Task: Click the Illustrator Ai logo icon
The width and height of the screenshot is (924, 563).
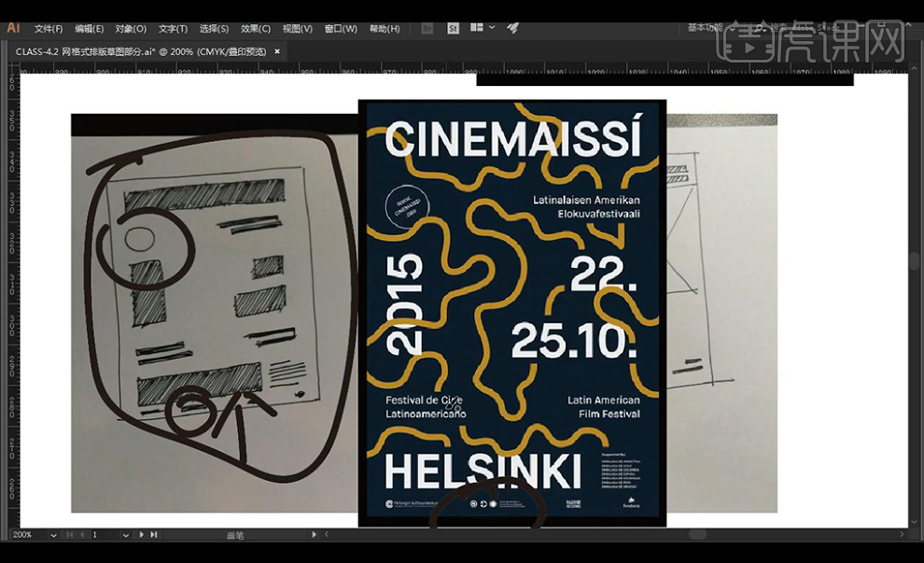Action: (x=14, y=28)
